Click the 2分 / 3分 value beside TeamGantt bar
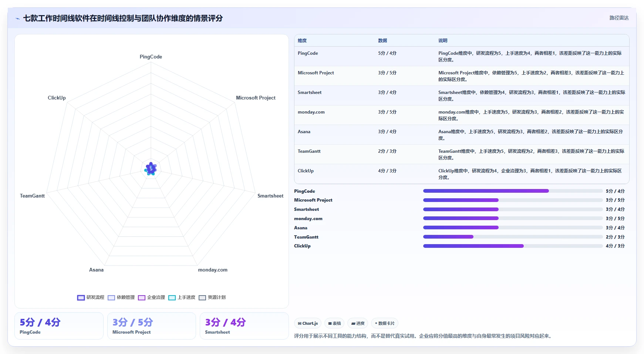This screenshot has height=354, width=644. click(x=615, y=237)
